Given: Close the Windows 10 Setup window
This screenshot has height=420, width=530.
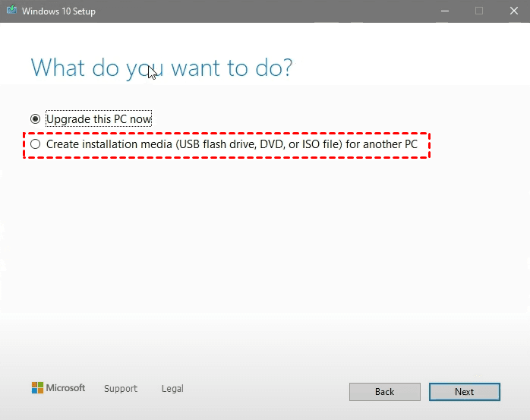Looking at the screenshot, I should click(514, 11).
